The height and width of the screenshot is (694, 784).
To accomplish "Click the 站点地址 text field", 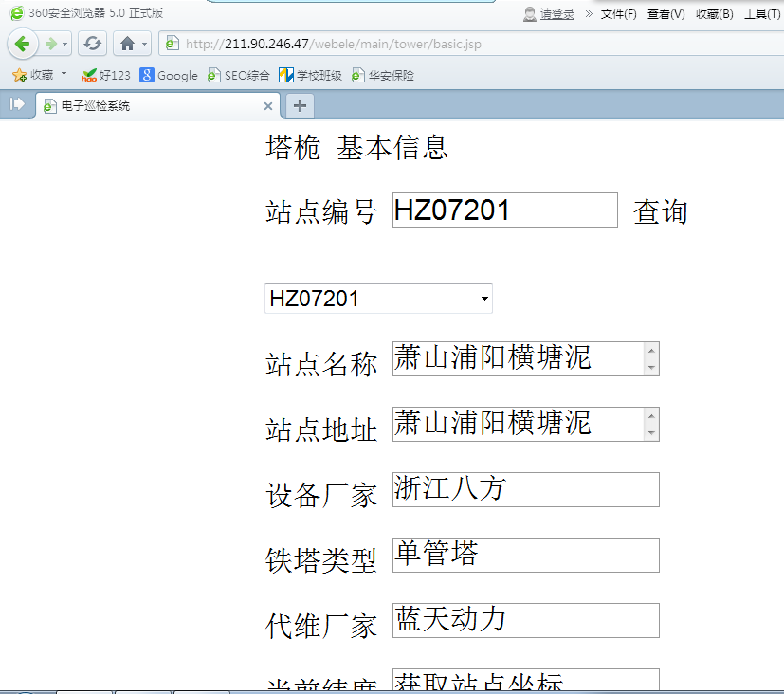I will click(526, 424).
